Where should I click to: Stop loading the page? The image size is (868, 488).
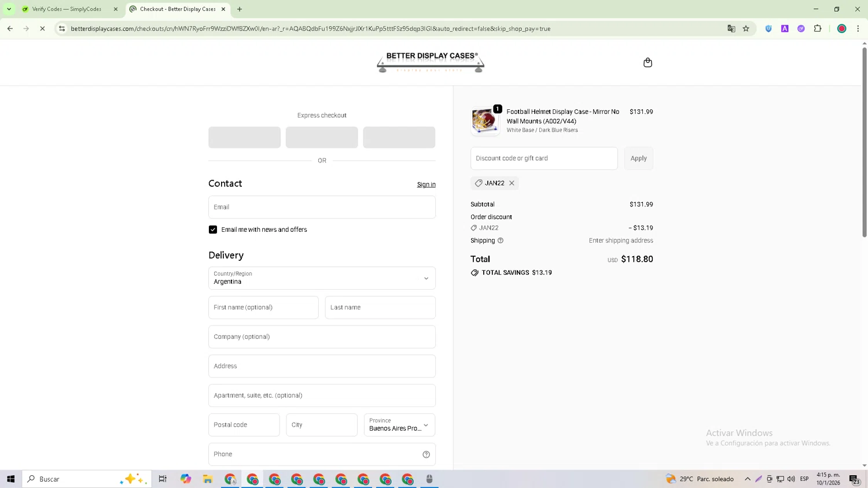(42, 28)
